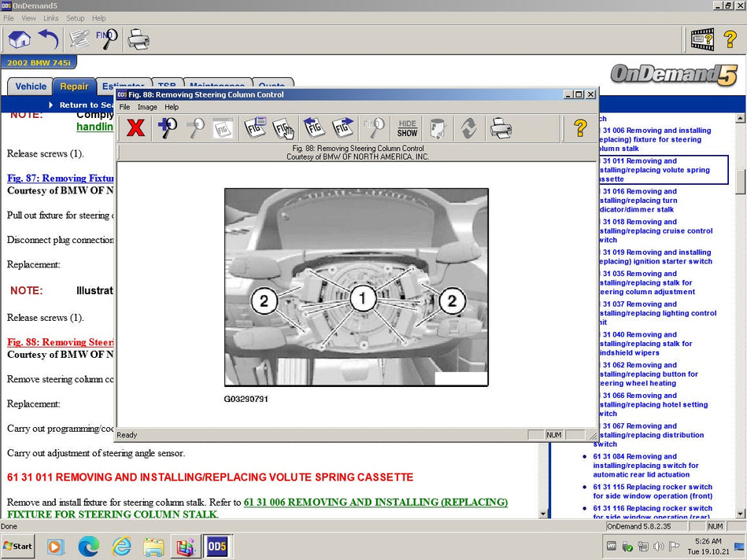The image size is (747, 560).
Task: Open the Windows Start menu
Action: click(18, 546)
